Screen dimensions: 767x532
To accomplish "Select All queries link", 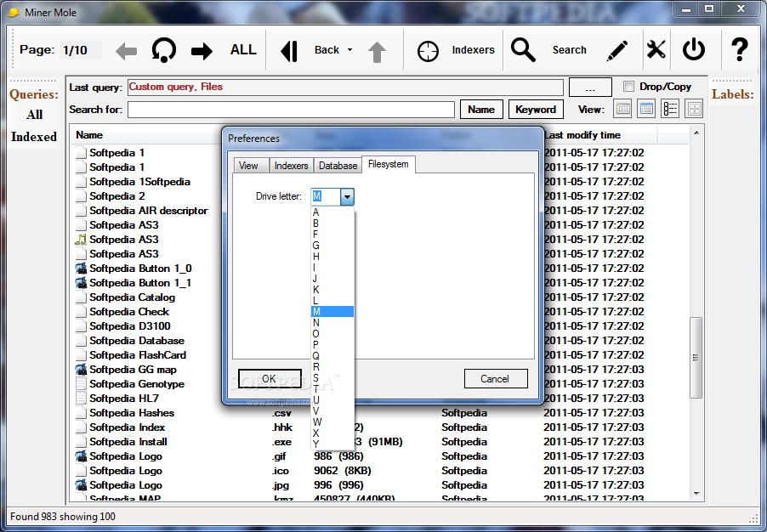I will pos(34,115).
